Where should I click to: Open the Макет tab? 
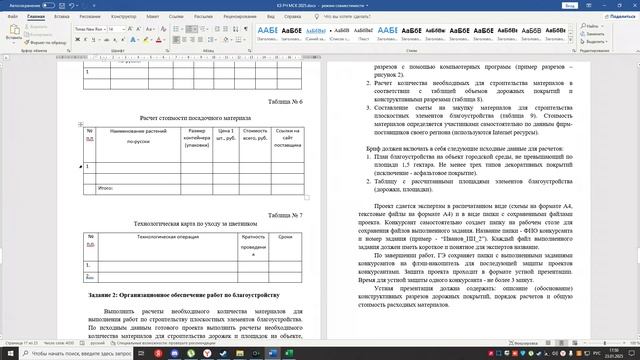pyautogui.click(x=153, y=17)
